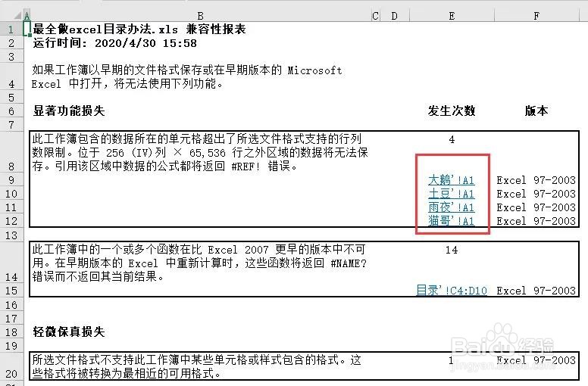Click the Excel 97-2003 cell beside 目录'!C4:D10
Image resolution: width=588 pixels, height=386 pixels.
click(x=536, y=291)
